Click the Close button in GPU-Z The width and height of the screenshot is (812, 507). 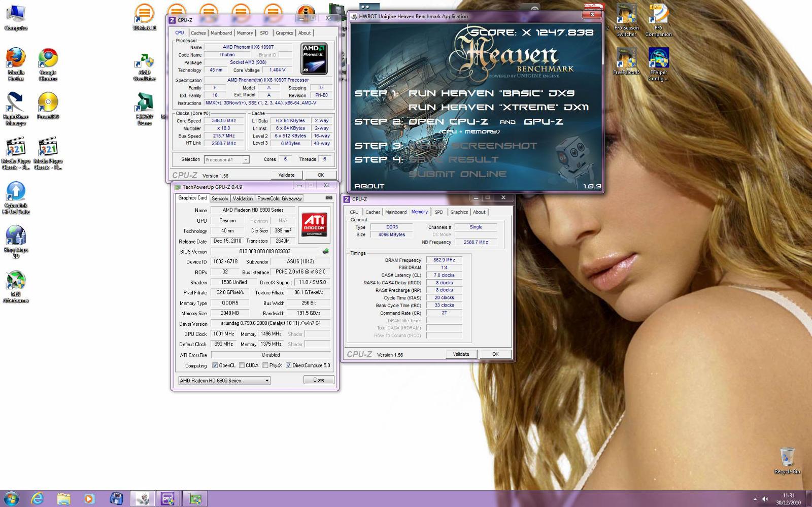[x=319, y=380]
